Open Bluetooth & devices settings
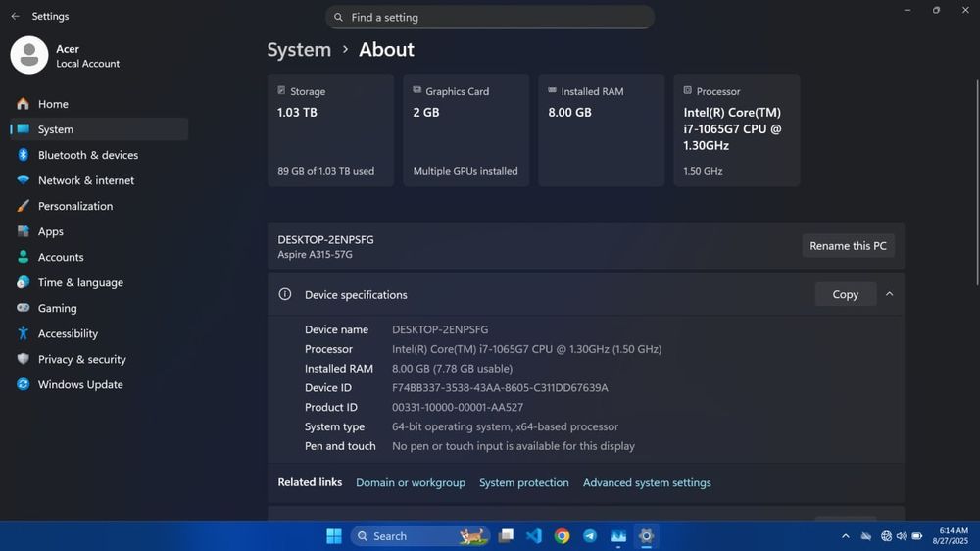This screenshot has height=551, width=980. [99, 155]
